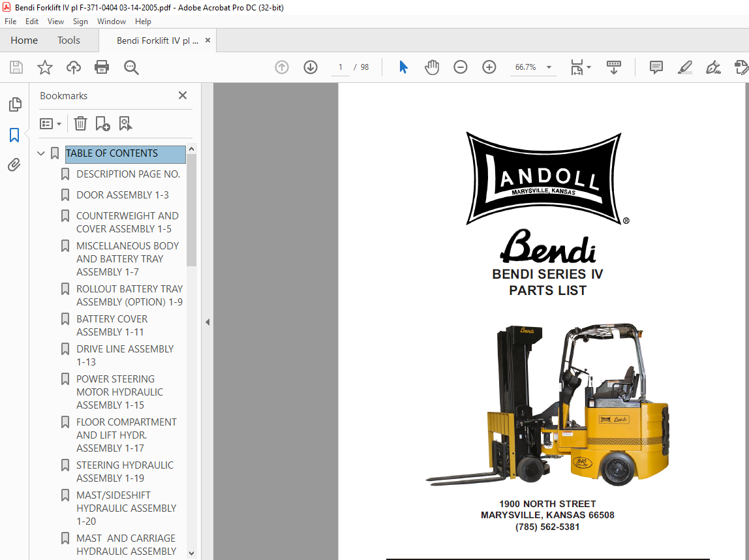The width and height of the screenshot is (749, 560).
Task: Click the Landoll logo on the page
Action: point(545,178)
